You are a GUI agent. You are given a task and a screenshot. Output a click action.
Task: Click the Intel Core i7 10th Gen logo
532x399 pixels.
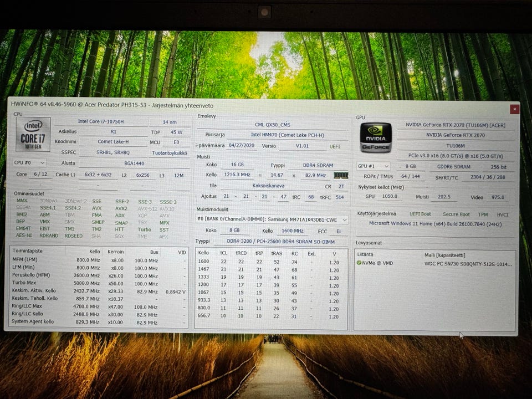click(x=33, y=134)
